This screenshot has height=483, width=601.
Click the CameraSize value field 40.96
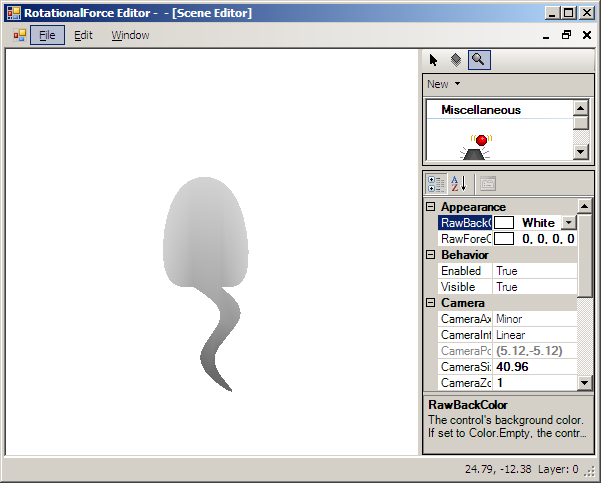click(535, 367)
